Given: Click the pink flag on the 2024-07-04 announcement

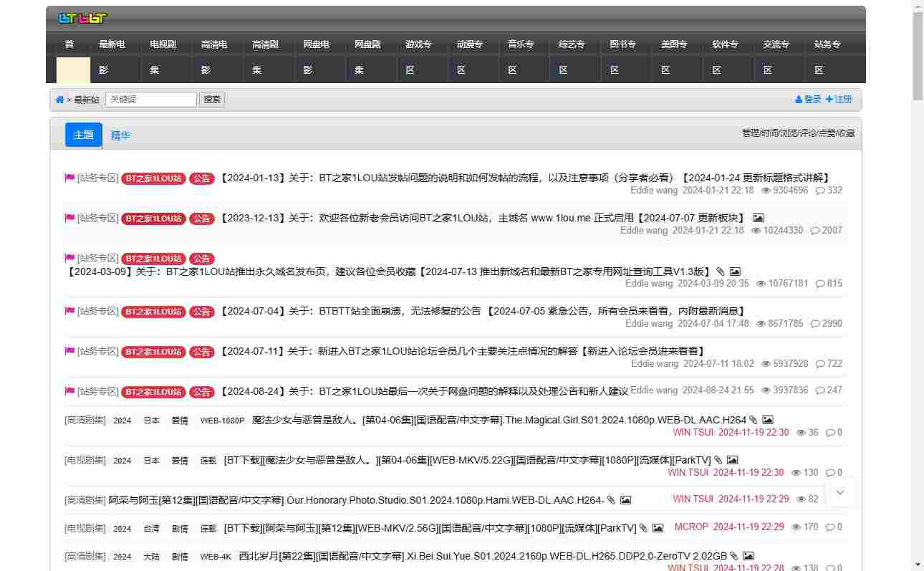Looking at the screenshot, I should (x=69, y=311).
